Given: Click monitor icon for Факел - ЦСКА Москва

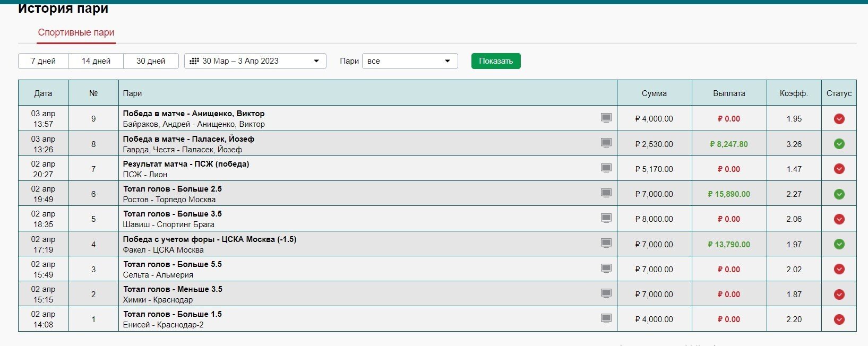Looking at the screenshot, I should coord(606,244).
